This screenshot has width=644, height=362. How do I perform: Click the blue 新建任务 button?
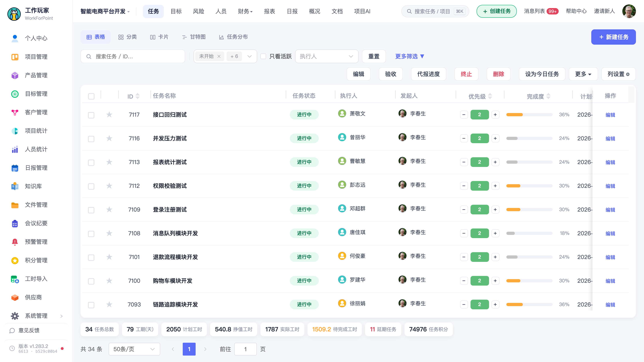coord(613,37)
